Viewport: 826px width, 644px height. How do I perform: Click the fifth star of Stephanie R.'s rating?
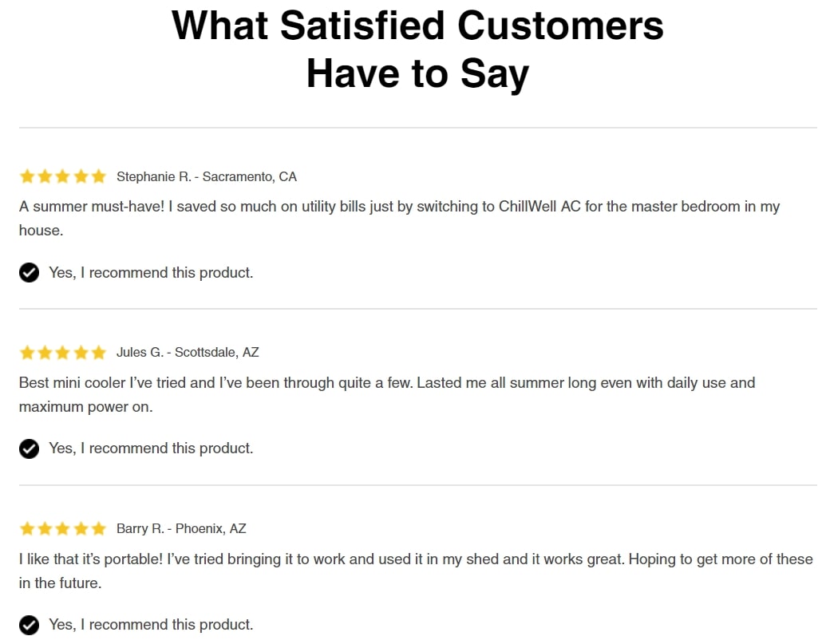pos(98,176)
